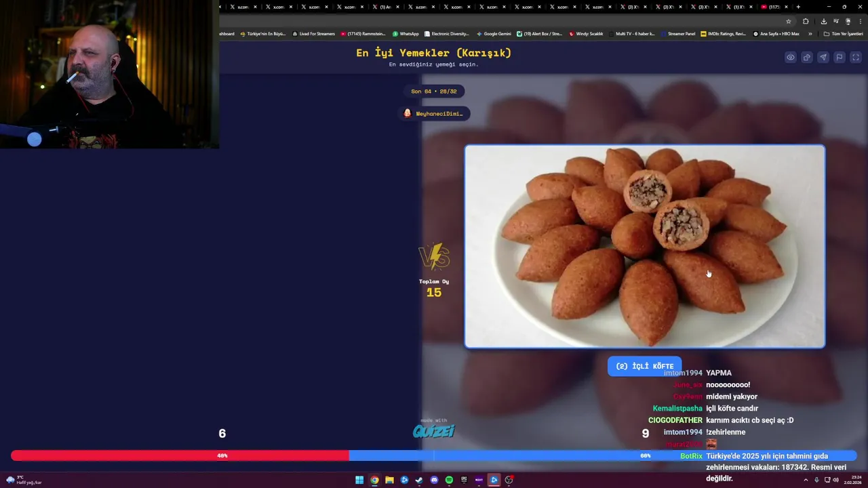
Task: Open the Tüm Yer İşaretleri folder
Action: coord(843,34)
